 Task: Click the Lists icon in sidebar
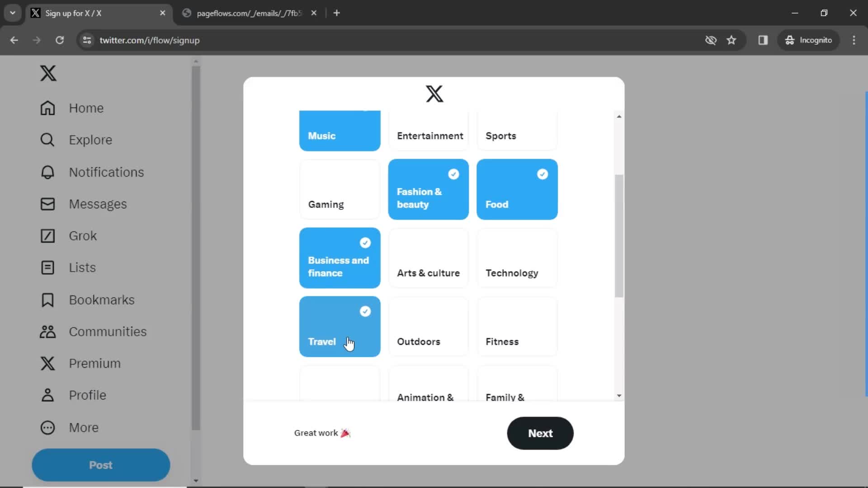tap(47, 267)
